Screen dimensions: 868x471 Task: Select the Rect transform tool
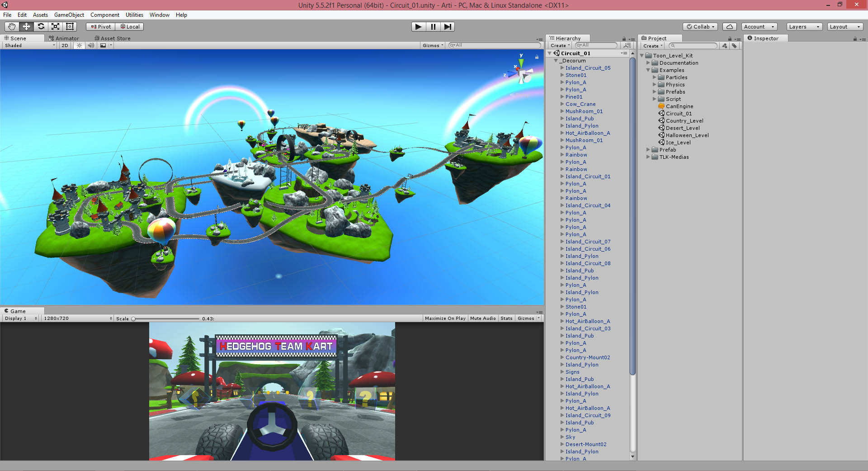point(70,27)
